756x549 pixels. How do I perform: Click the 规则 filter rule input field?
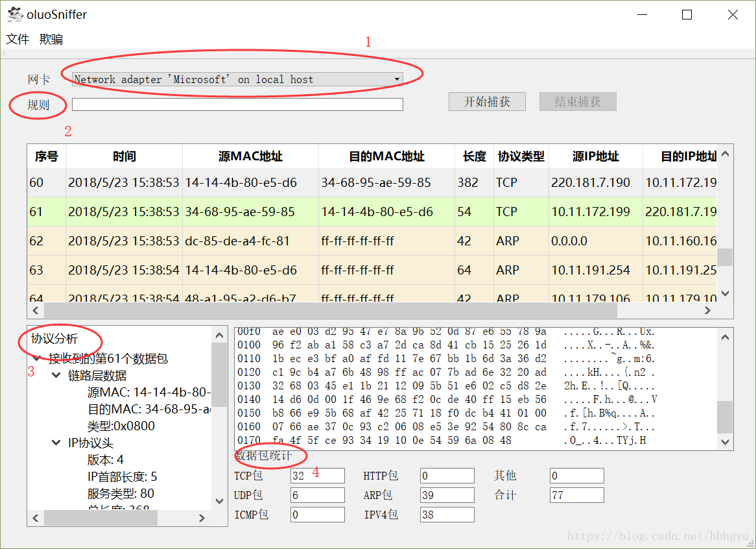tap(238, 104)
